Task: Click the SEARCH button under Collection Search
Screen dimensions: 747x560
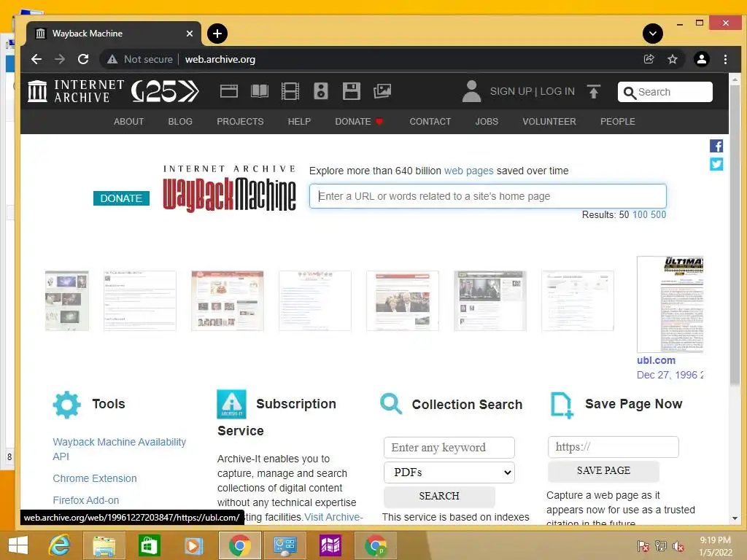Action: (439, 496)
